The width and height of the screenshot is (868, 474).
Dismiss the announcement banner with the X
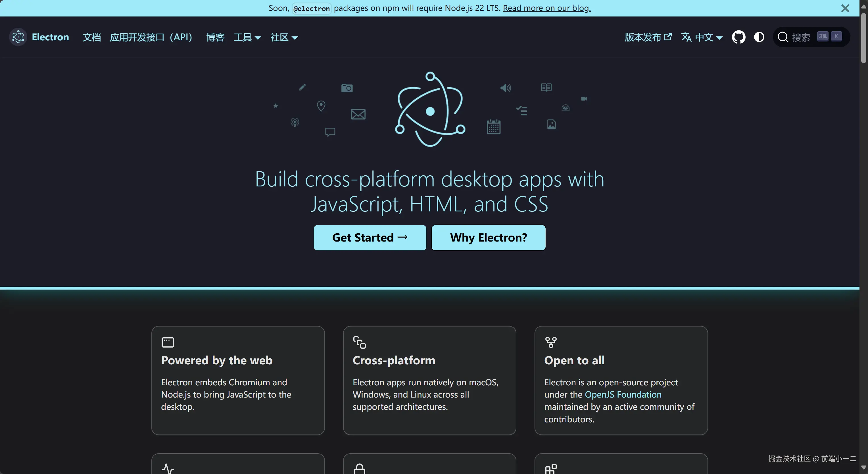tap(845, 8)
